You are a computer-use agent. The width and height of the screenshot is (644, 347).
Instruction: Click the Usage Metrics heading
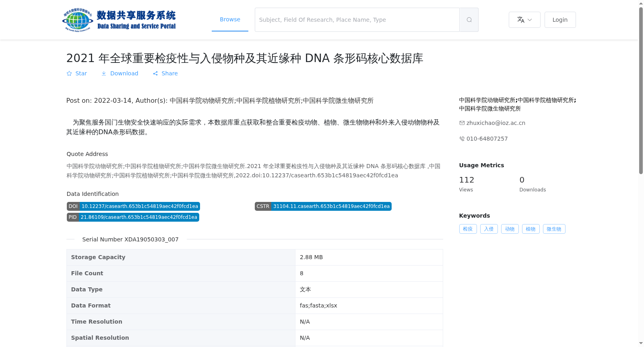tap(481, 165)
